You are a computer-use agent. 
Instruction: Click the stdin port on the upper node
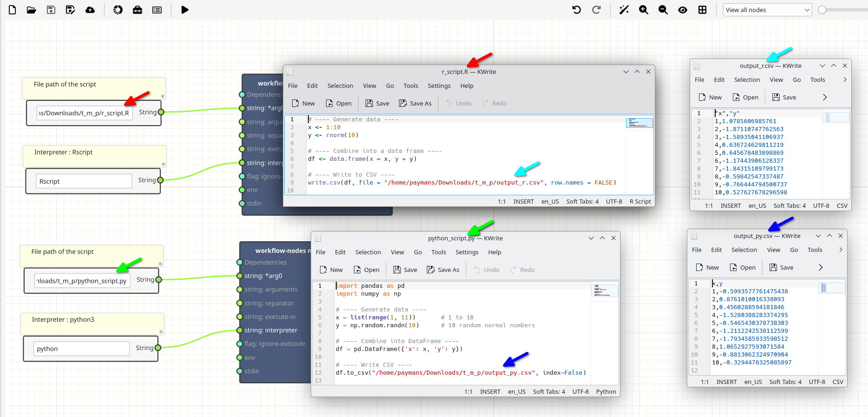tap(242, 203)
